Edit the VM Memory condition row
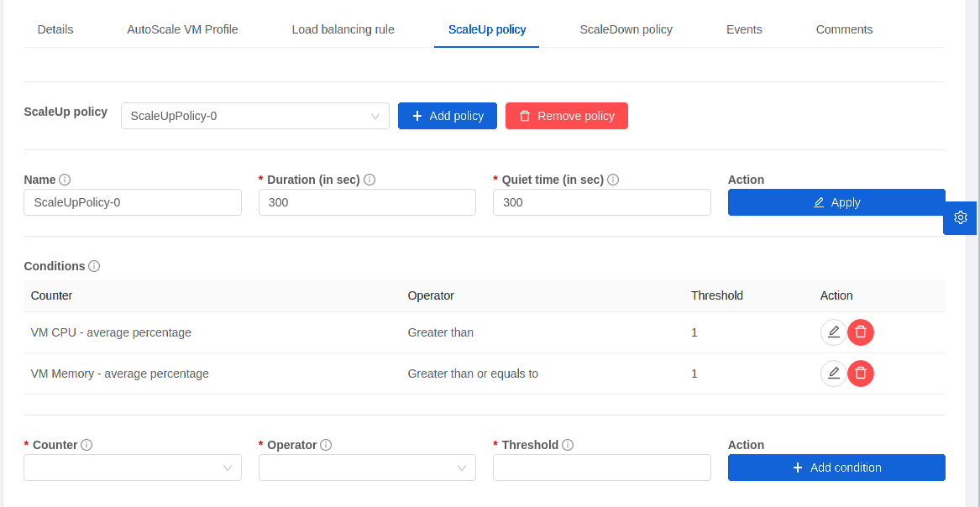 point(833,374)
